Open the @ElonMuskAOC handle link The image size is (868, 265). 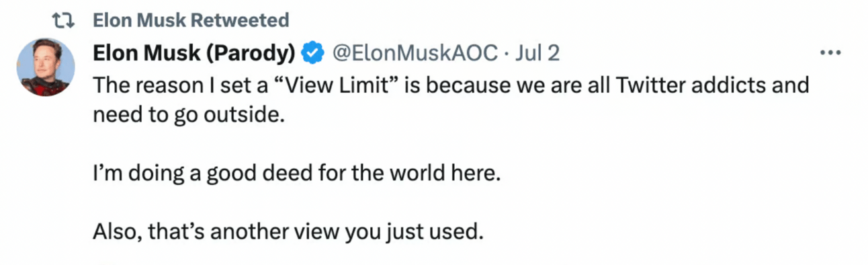point(415,52)
